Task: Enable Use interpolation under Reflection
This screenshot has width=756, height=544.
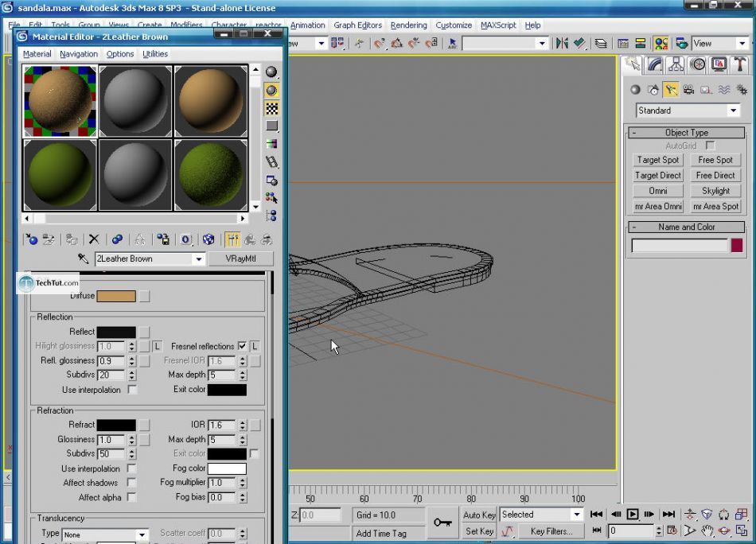Action: (131, 390)
